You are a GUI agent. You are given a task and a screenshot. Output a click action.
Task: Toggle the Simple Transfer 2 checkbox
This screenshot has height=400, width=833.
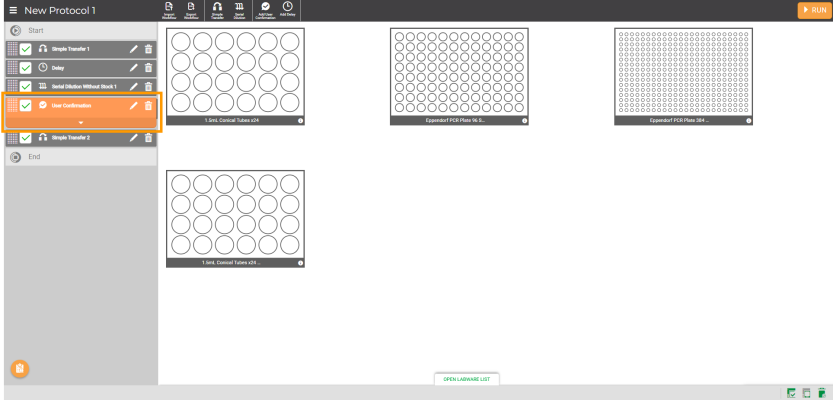pos(26,138)
